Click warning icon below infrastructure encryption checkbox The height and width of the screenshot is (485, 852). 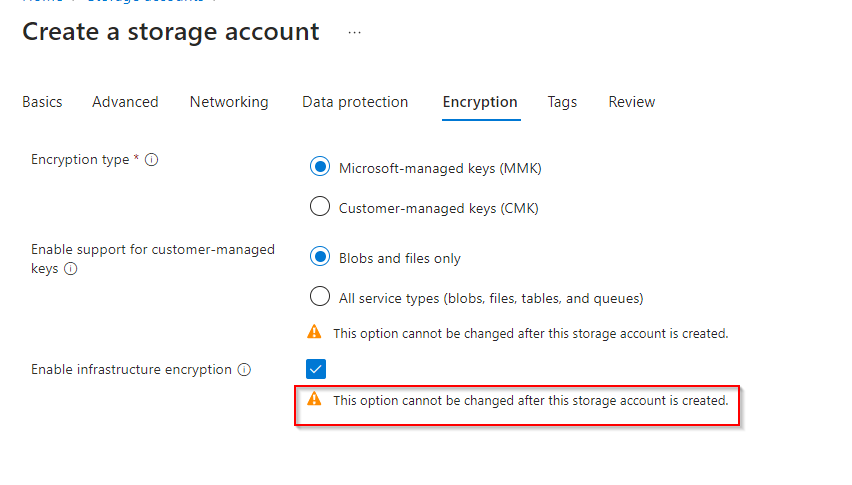[x=315, y=399]
